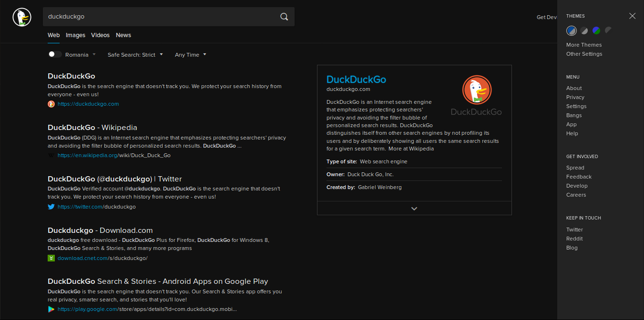
Task: Open the first DuckDuckGo result title
Action: 72,76
